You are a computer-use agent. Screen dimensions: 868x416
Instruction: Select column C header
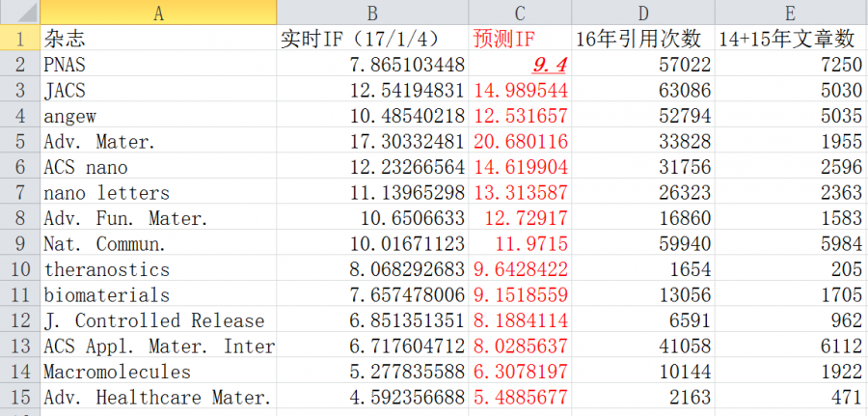520,13
